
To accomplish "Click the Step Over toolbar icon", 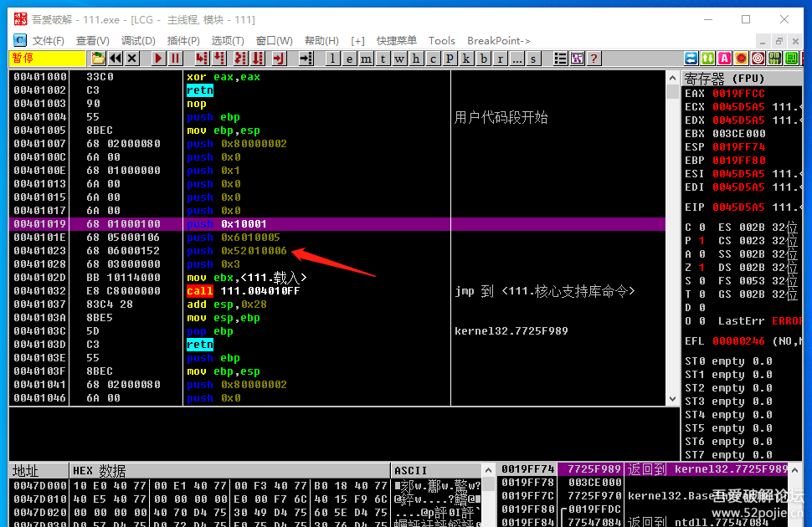I will click(219, 59).
